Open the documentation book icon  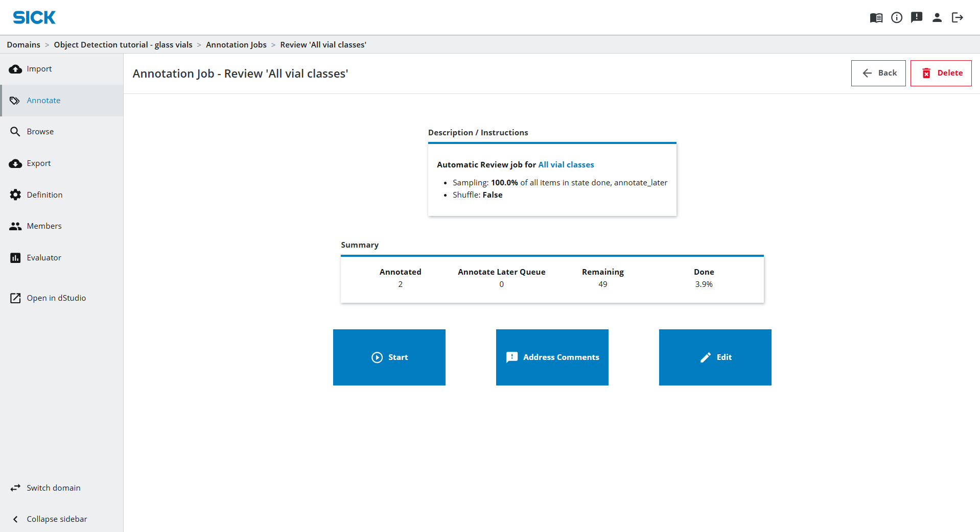coord(876,18)
